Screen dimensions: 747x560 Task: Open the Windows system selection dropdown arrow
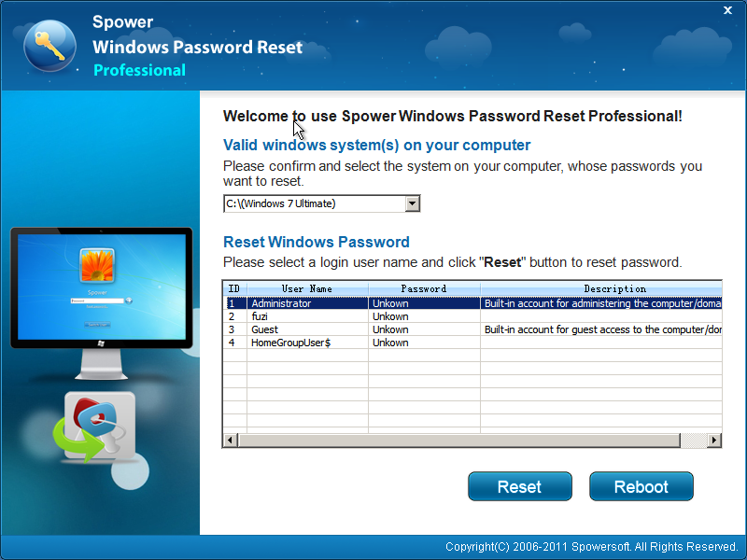point(413,203)
